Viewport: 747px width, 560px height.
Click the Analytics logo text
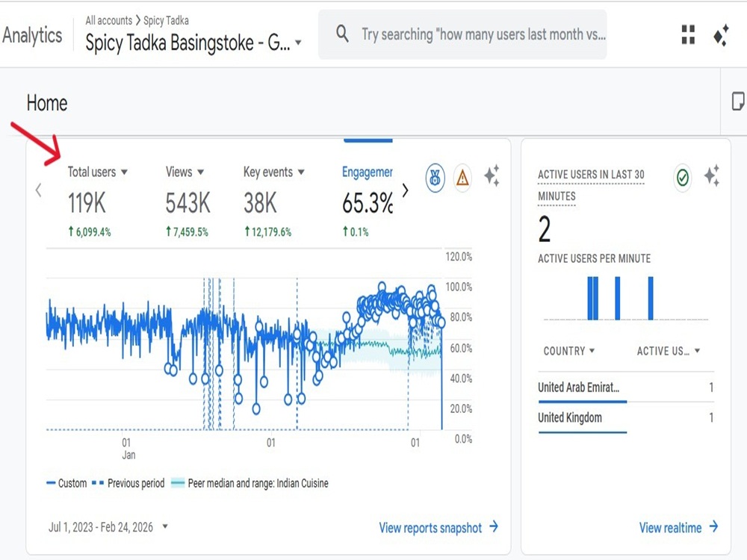click(32, 35)
